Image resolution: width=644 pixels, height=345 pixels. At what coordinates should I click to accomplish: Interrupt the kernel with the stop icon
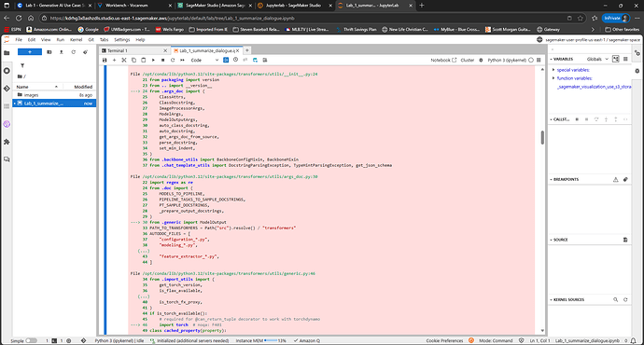tap(162, 60)
